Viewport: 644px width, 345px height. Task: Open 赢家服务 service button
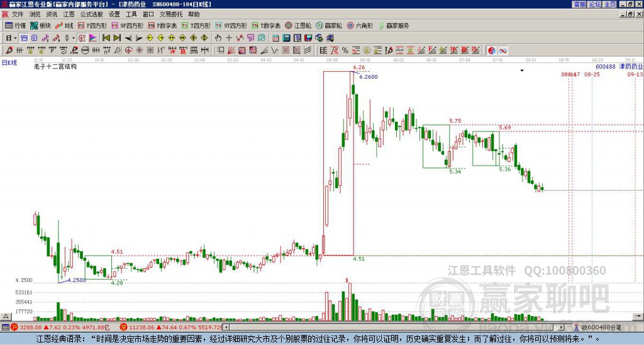(x=394, y=25)
